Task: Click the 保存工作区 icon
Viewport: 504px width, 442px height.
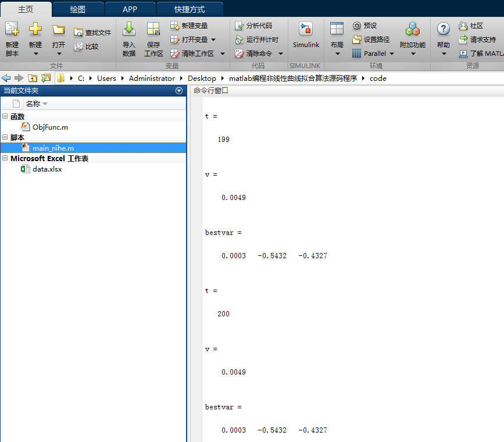Action: click(153, 29)
